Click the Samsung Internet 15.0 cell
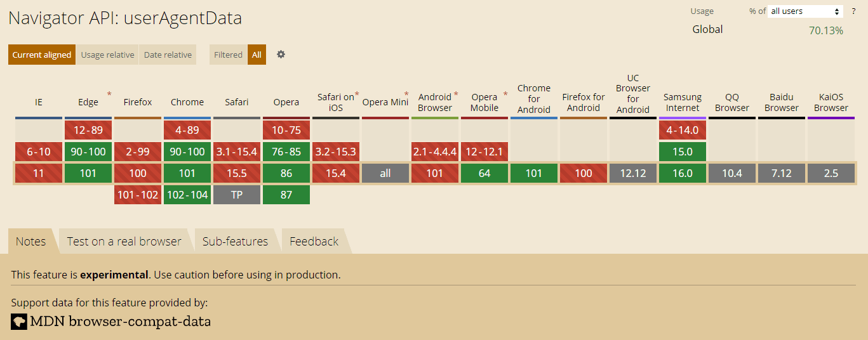Image resolution: width=868 pixels, height=340 pixels. tap(683, 152)
